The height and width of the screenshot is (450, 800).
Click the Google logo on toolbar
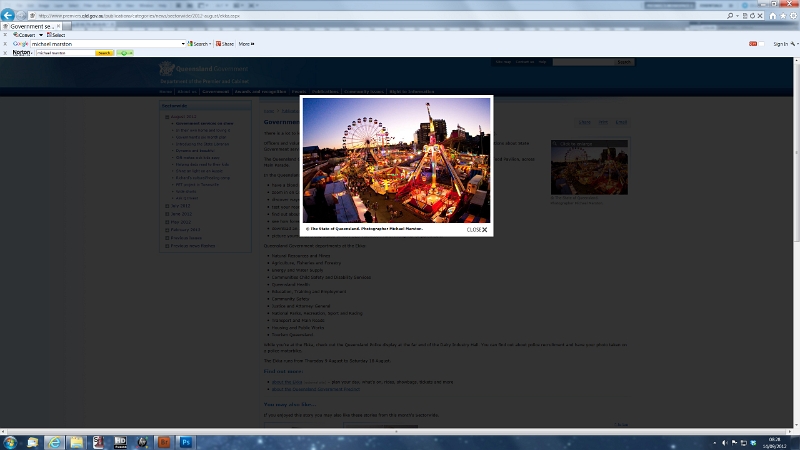[20, 44]
